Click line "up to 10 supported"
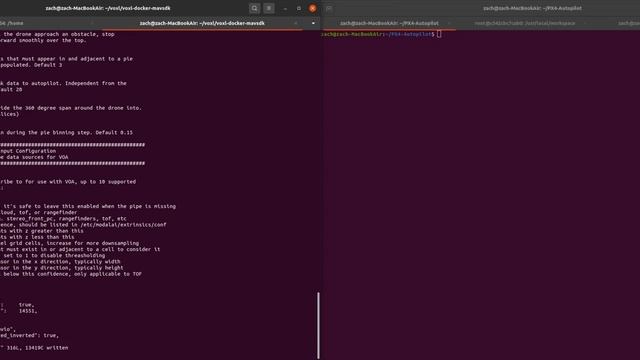The height and width of the screenshot is (360, 640). click(68, 182)
